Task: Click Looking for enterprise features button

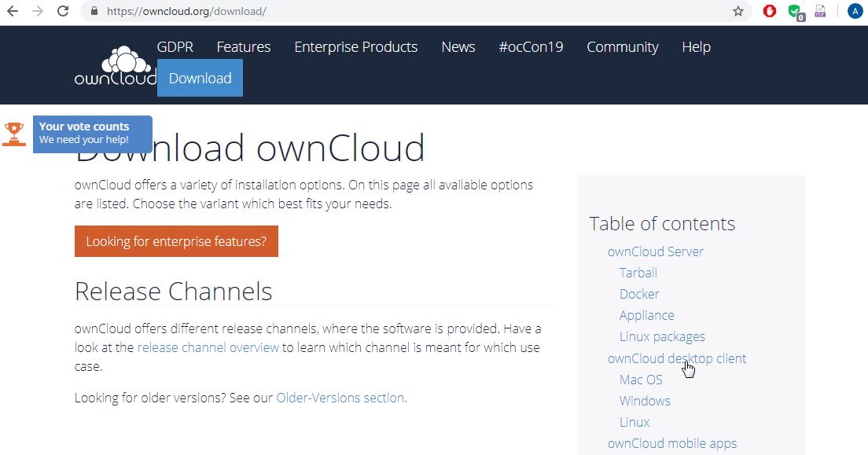Action: point(176,241)
